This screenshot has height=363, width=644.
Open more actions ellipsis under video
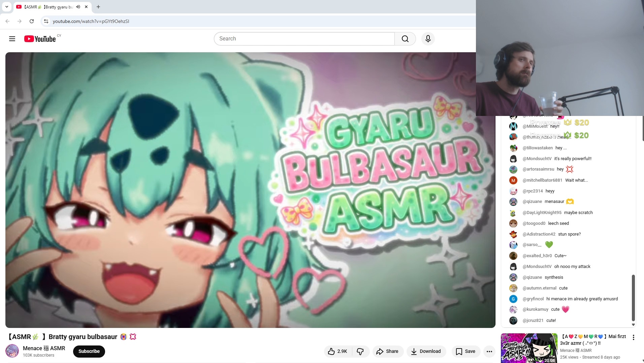[489, 352]
